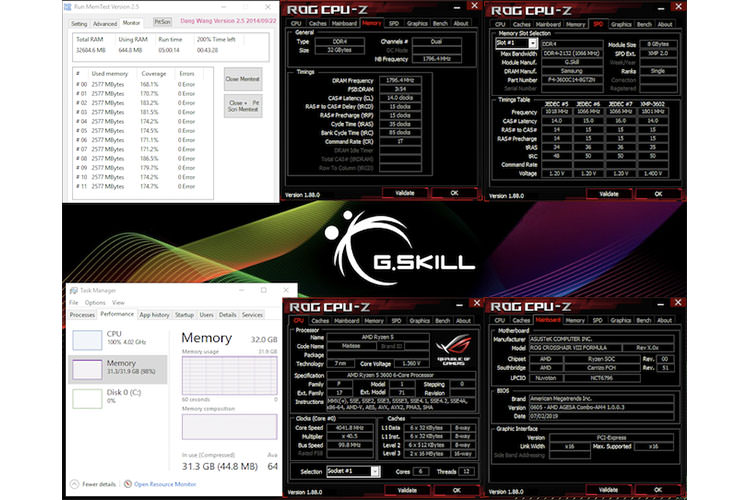The height and width of the screenshot is (500, 750).
Task: Open Mainboard tab in the Ryzen processor CPU-Z window
Action: pos(346,321)
